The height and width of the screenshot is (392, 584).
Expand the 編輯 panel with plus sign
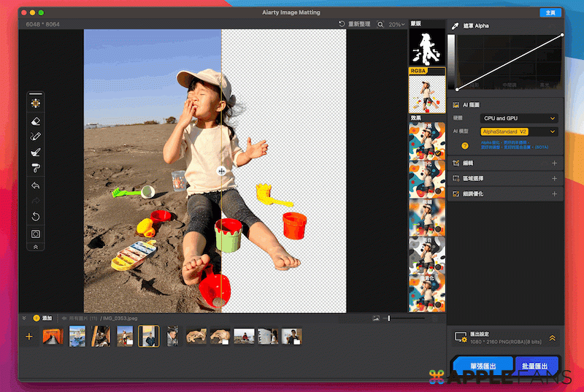(x=554, y=164)
